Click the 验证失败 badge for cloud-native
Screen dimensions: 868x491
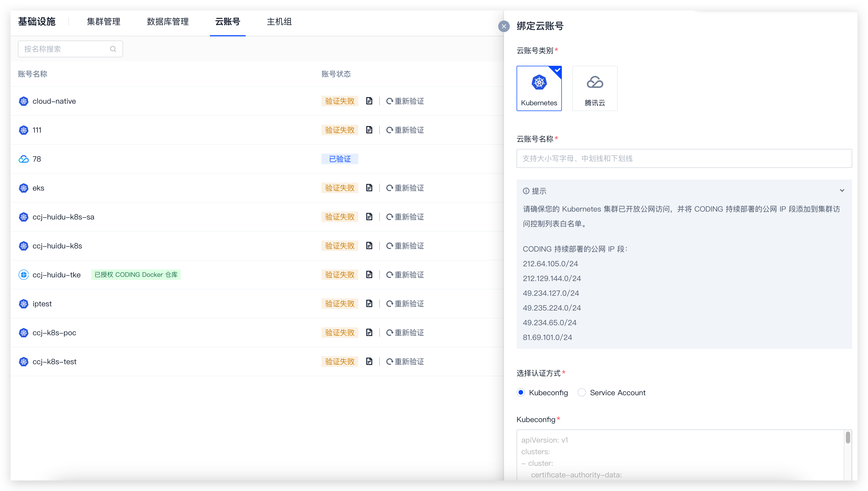point(340,101)
